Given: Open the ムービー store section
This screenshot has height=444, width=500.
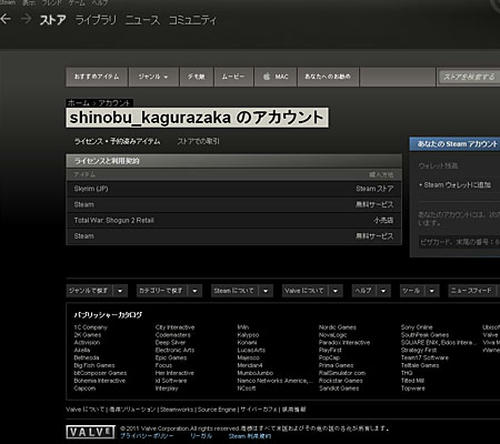Looking at the screenshot, I should 233,77.
